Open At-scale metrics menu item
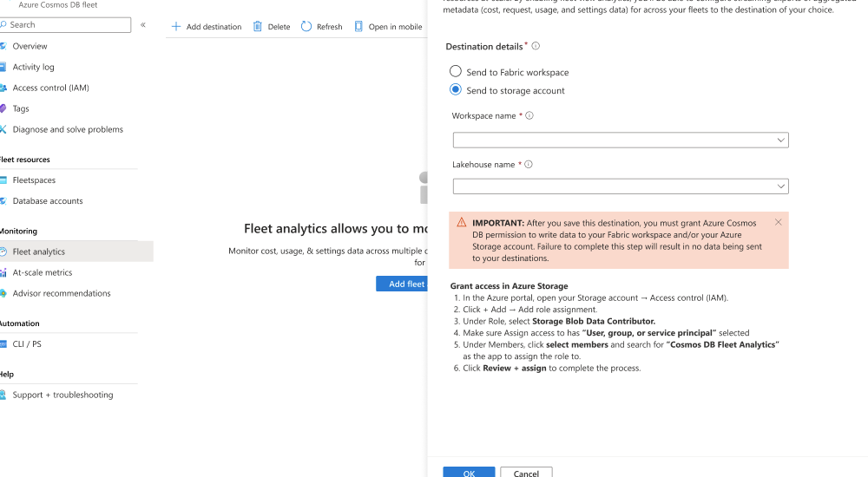The image size is (868, 477). point(42,272)
